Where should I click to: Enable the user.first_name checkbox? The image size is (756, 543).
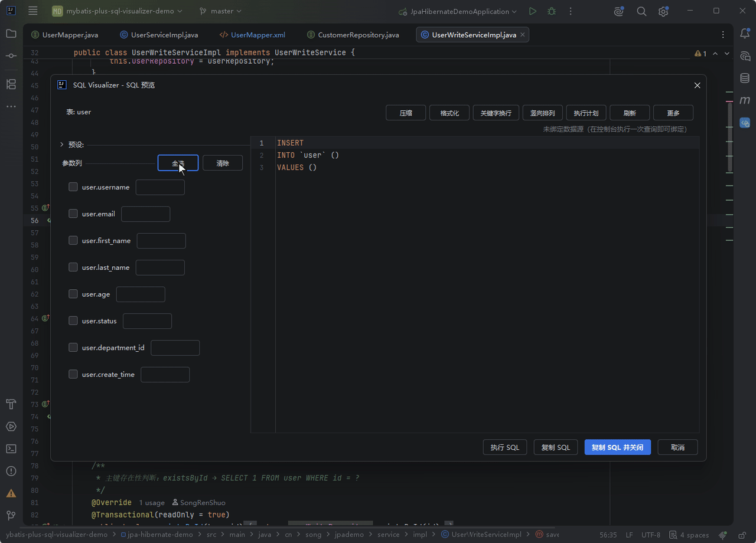coord(73,240)
